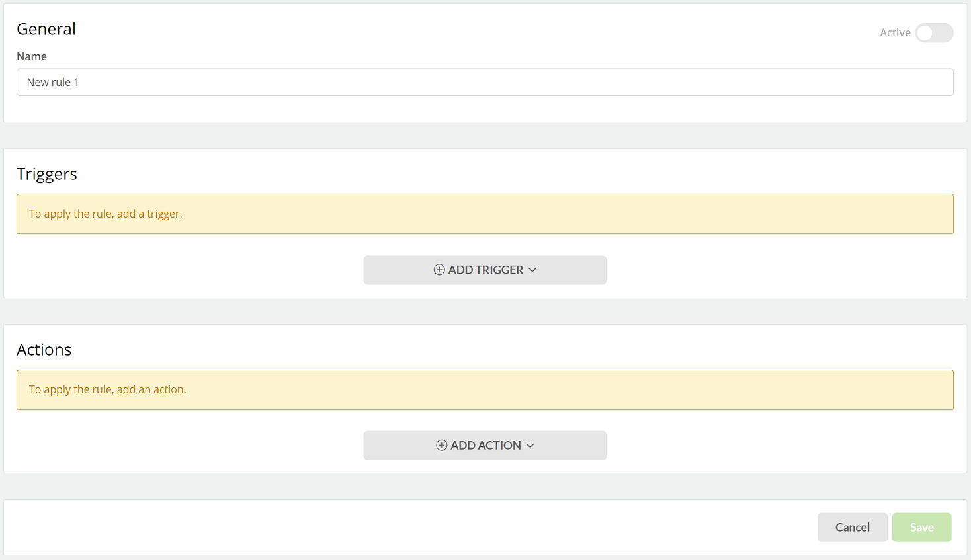This screenshot has width=971, height=560.
Task: Save the new rule
Action: pos(921,528)
